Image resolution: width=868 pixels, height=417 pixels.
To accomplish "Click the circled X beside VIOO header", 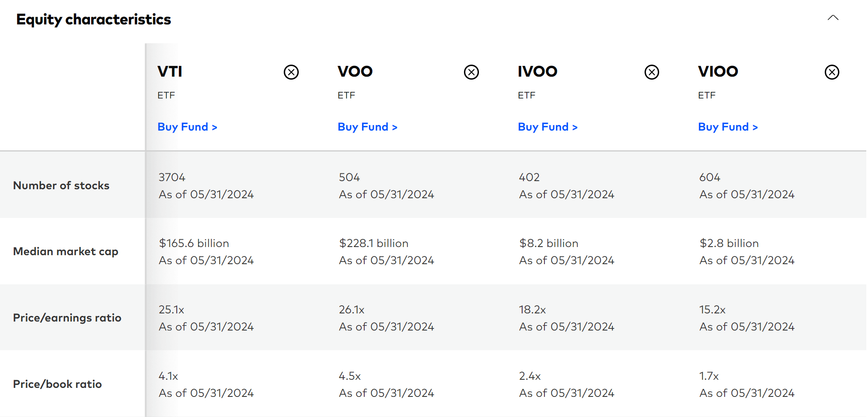I will (x=832, y=72).
